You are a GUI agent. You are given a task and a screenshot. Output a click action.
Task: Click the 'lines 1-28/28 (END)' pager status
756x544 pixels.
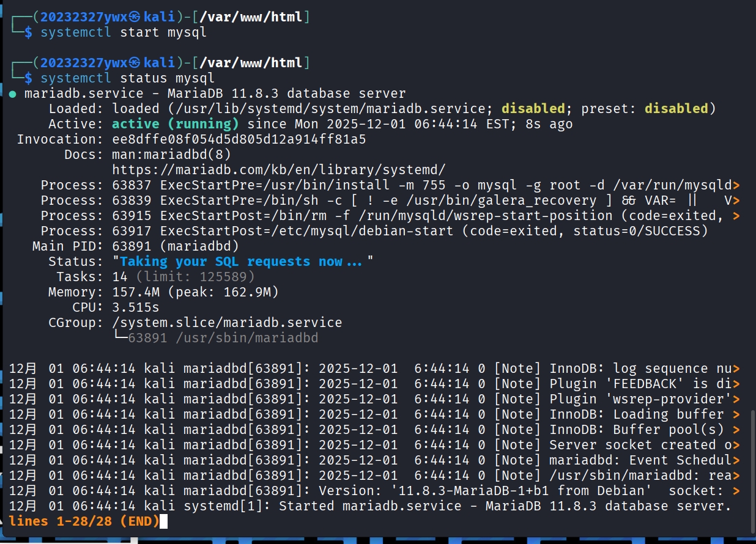(84, 521)
